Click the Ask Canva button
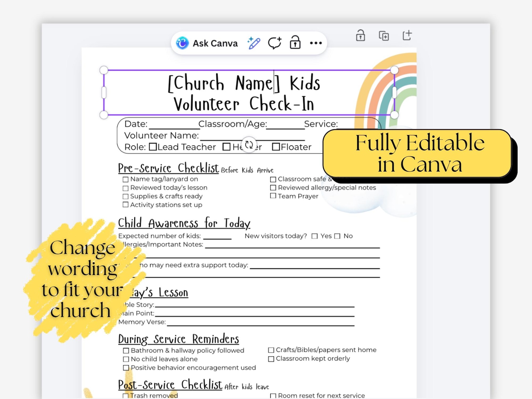Image resolution: width=532 pixels, height=399 pixels. [x=207, y=43]
